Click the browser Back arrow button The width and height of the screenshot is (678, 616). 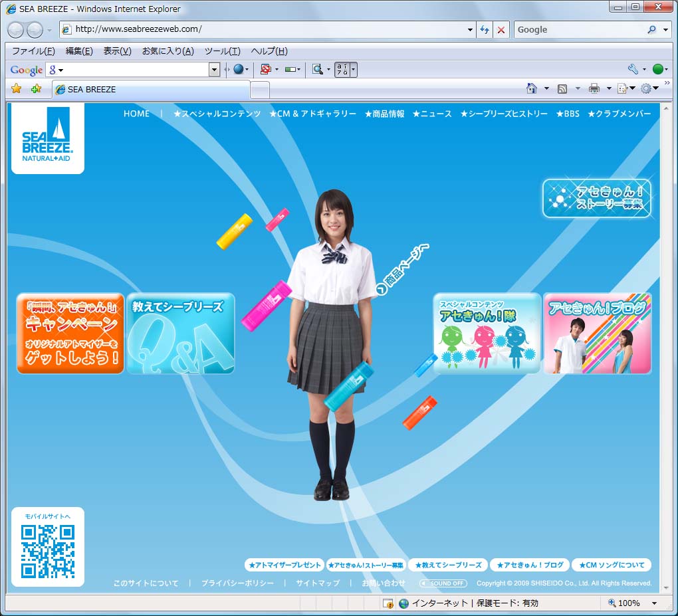pyautogui.click(x=15, y=30)
